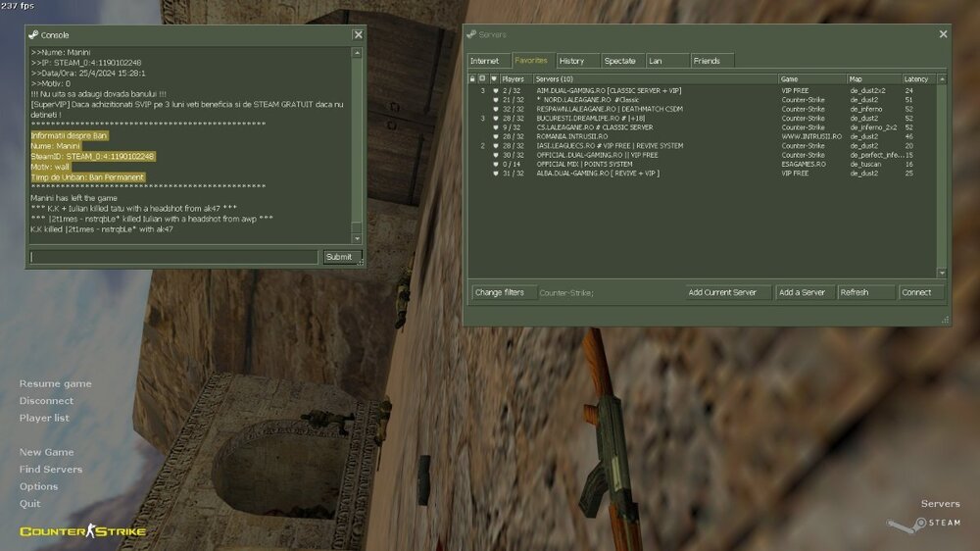Sort servers by the bots column icon
Image resolution: width=980 pixels, height=551 pixels.
[483, 78]
